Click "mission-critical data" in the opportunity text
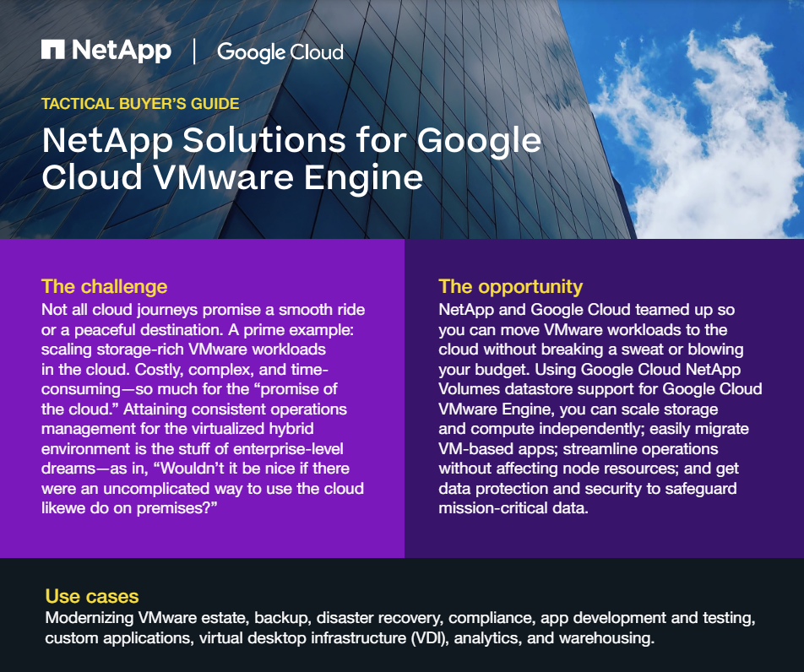804x672 pixels. [512, 508]
